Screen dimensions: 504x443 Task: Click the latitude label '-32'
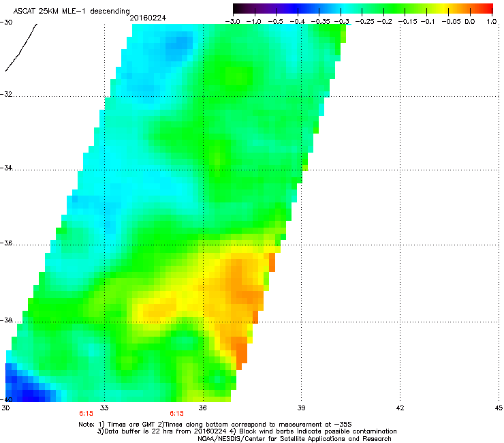pos(5,94)
